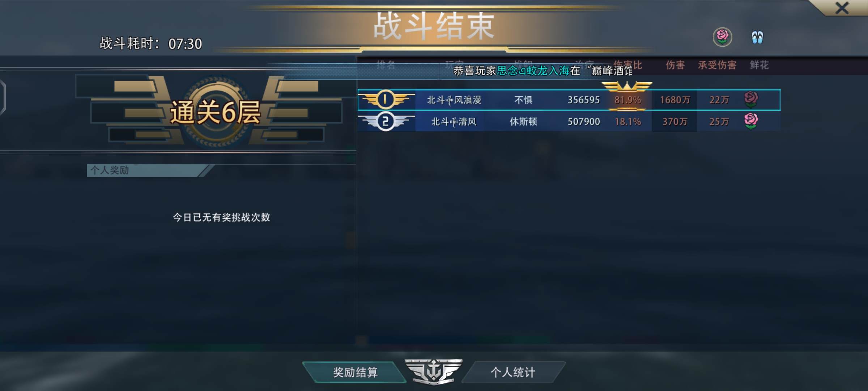Click the blue flip-flops icon

(757, 37)
